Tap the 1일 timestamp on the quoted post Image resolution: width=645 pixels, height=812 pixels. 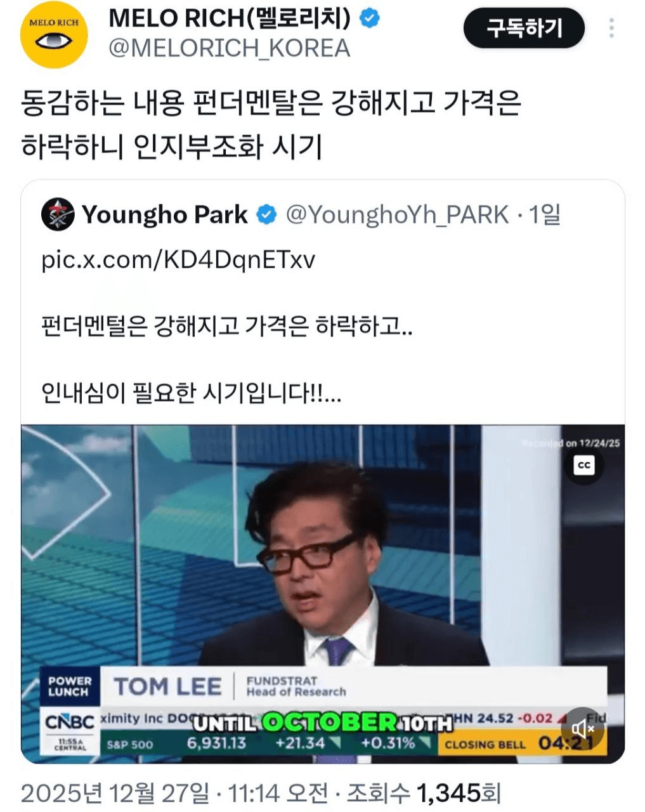point(545,215)
